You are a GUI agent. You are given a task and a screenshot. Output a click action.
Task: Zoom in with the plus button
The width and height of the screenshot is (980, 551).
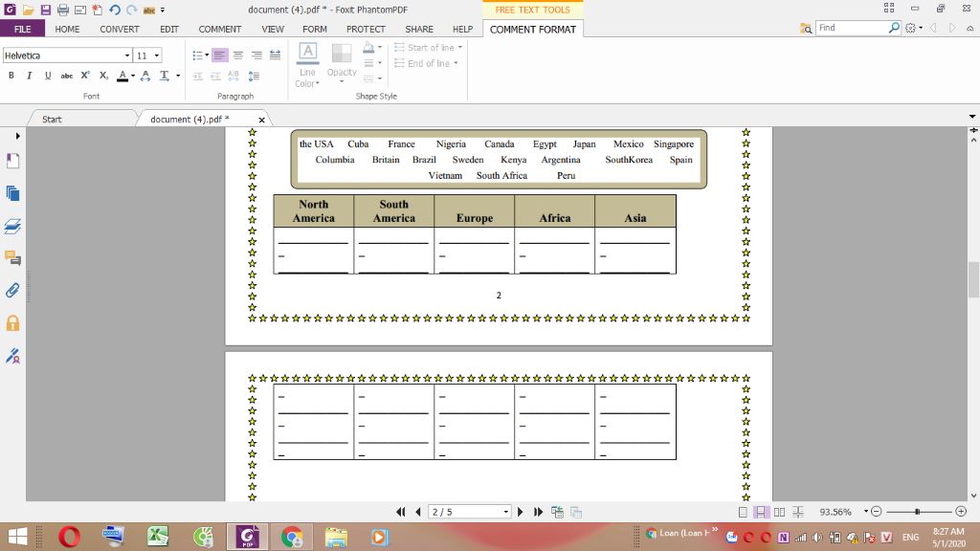coord(961,512)
